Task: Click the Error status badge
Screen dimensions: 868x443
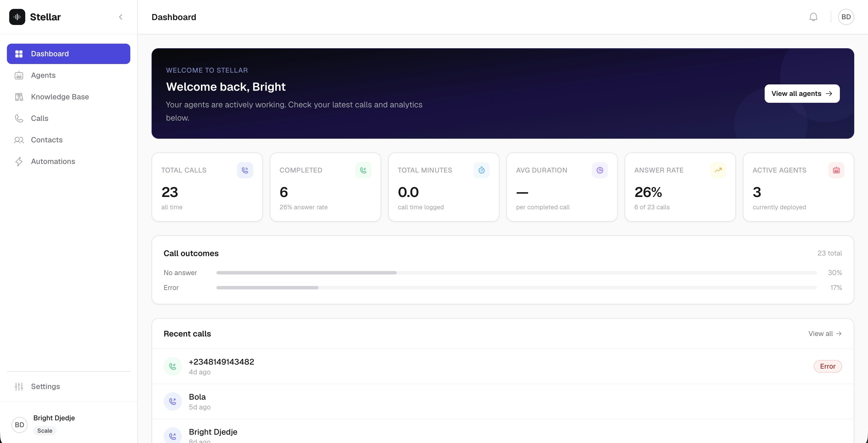Action: [x=827, y=366]
